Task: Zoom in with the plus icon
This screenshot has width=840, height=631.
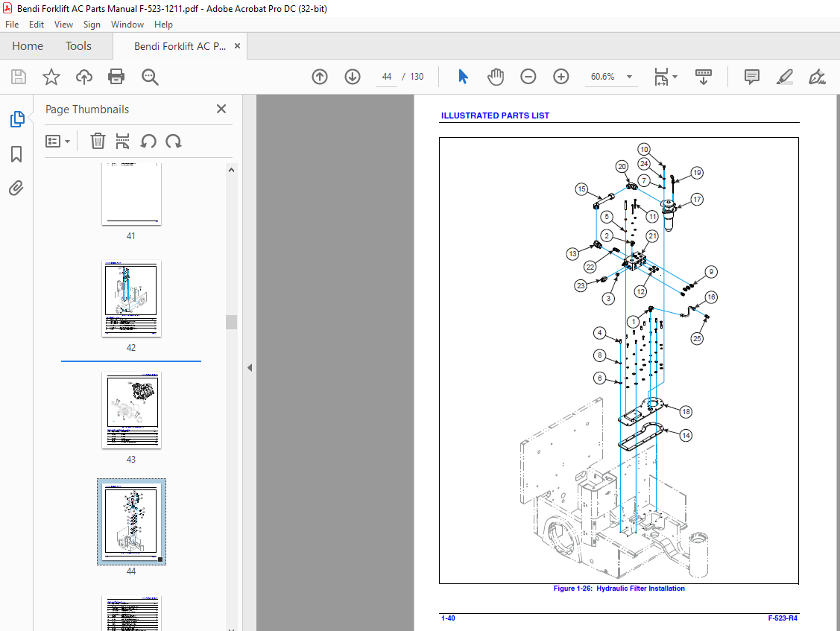Action: (561, 77)
